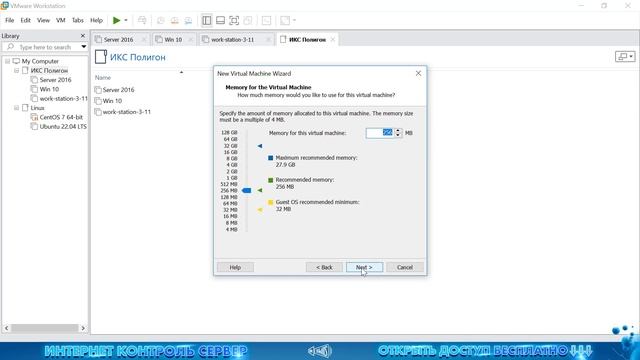The height and width of the screenshot is (360, 640).
Task: Click the yellow guest OS minimum marker
Action: (x=260, y=210)
